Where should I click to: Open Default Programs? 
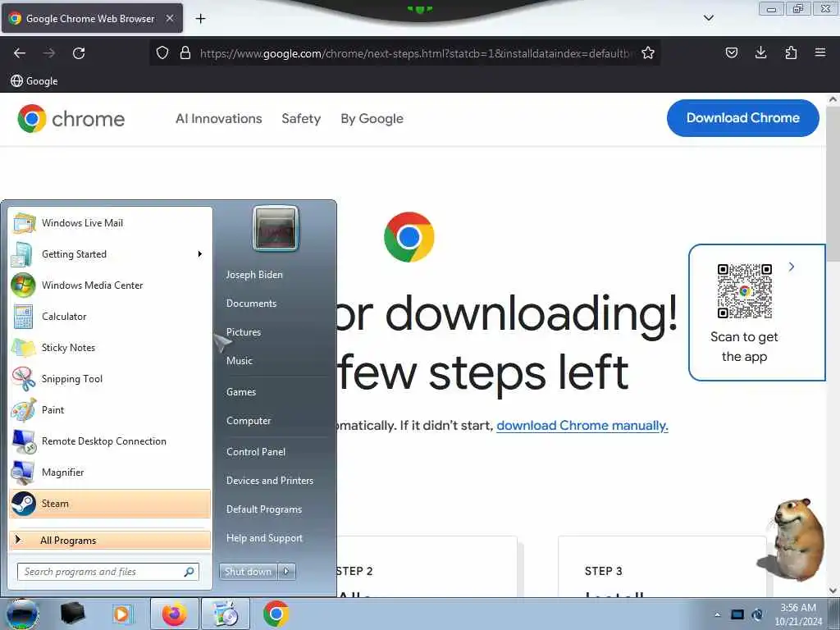click(x=264, y=509)
